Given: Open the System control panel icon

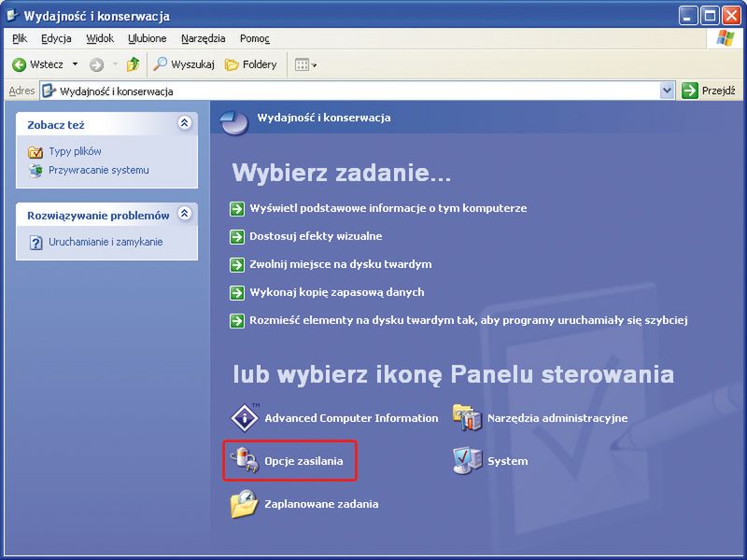Looking at the screenshot, I should pos(468,460).
